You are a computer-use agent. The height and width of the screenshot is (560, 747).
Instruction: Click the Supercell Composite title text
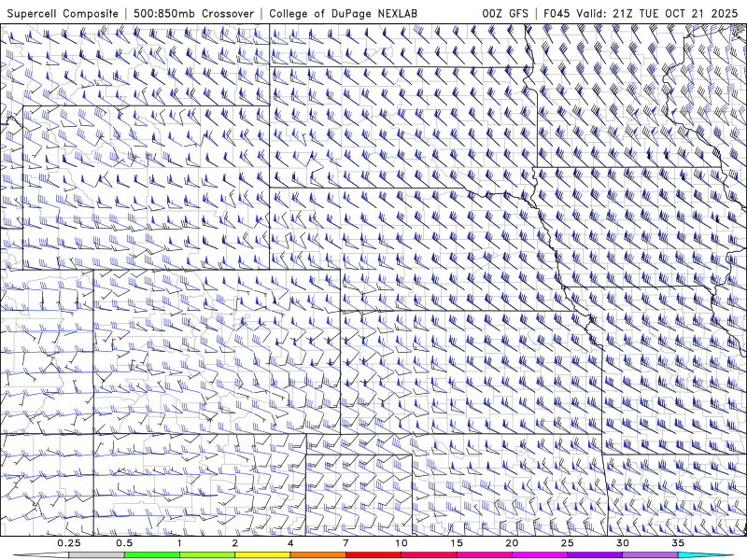coord(63,13)
